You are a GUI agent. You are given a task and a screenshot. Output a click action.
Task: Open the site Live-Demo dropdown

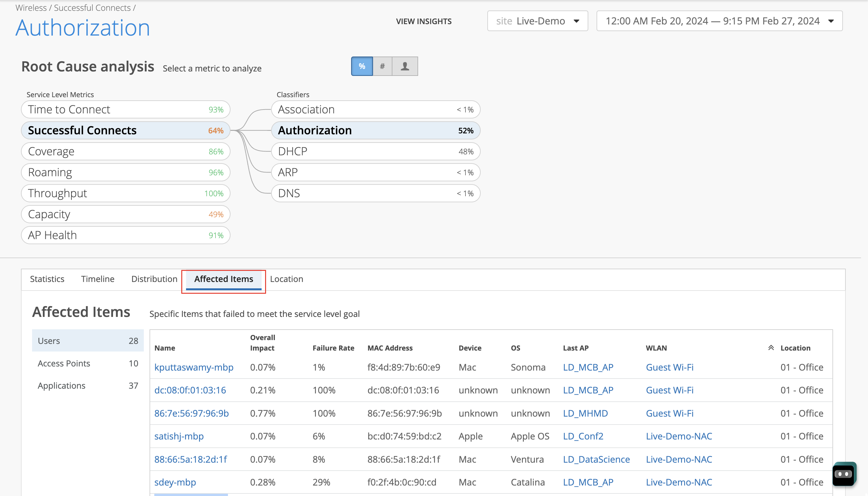click(x=537, y=21)
